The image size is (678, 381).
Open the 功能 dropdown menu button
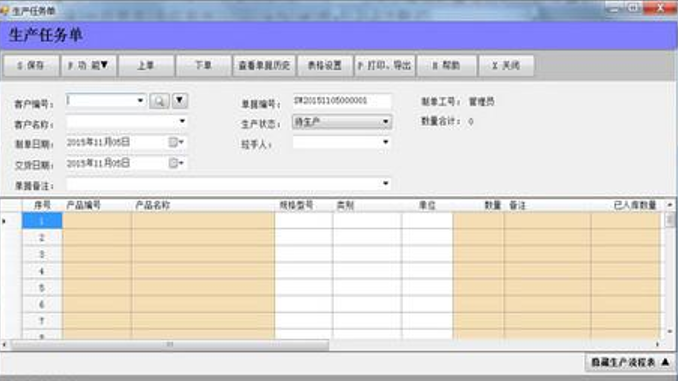tap(88, 66)
